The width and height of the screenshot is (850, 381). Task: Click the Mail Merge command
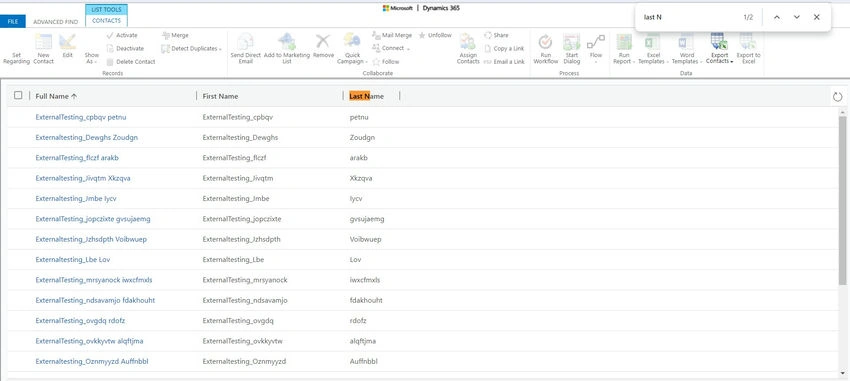pyautogui.click(x=392, y=35)
